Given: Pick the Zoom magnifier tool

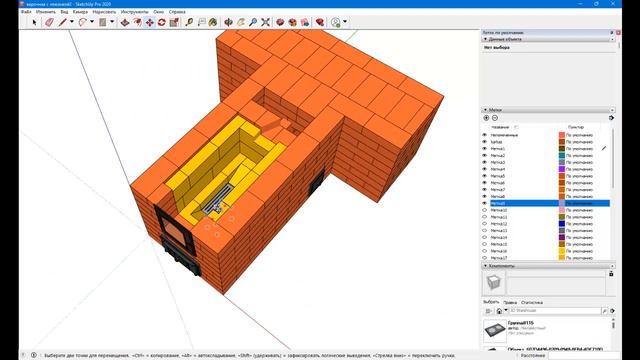Looking at the screenshot, I should 253,22.
